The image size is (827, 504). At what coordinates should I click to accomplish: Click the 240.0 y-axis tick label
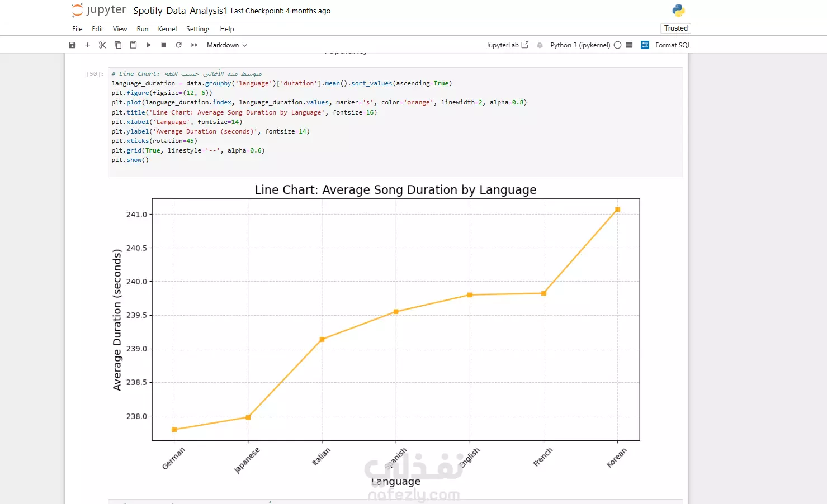pos(136,282)
